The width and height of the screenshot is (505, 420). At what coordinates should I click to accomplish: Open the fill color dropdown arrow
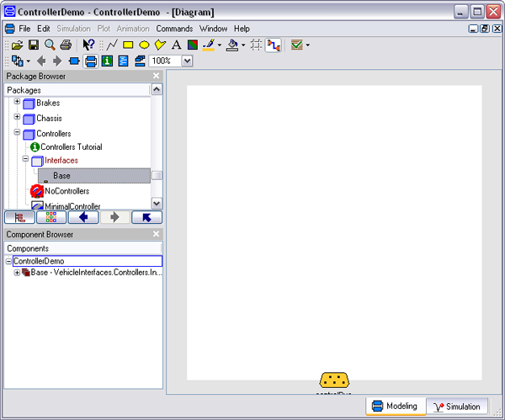tap(243, 45)
